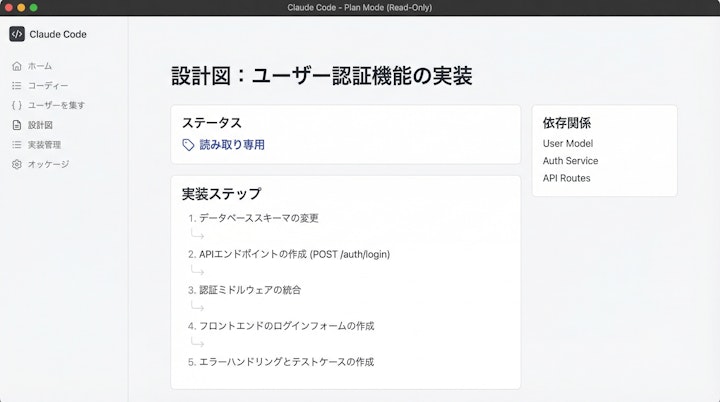
Task: Select the Auth Service dependency
Action: (x=570, y=161)
